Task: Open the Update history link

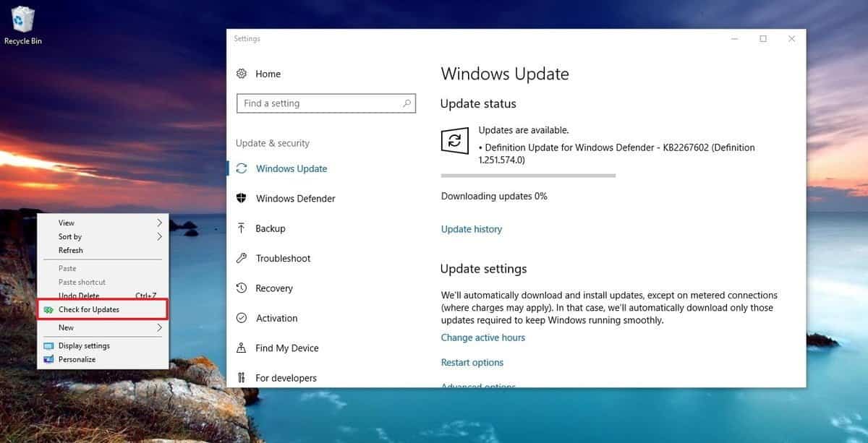Action: 471,229
